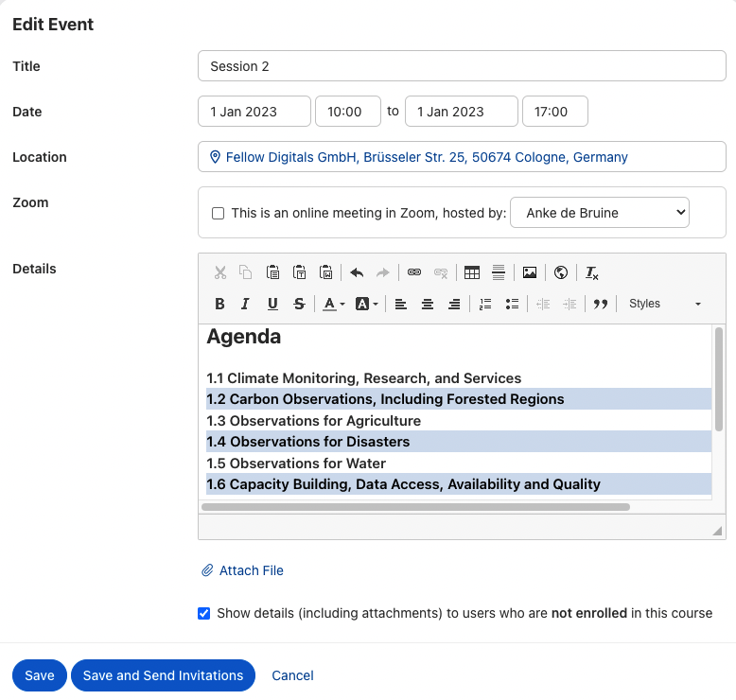Insert a table in the details editor
The height and width of the screenshot is (700, 736).
click(471, 272)
